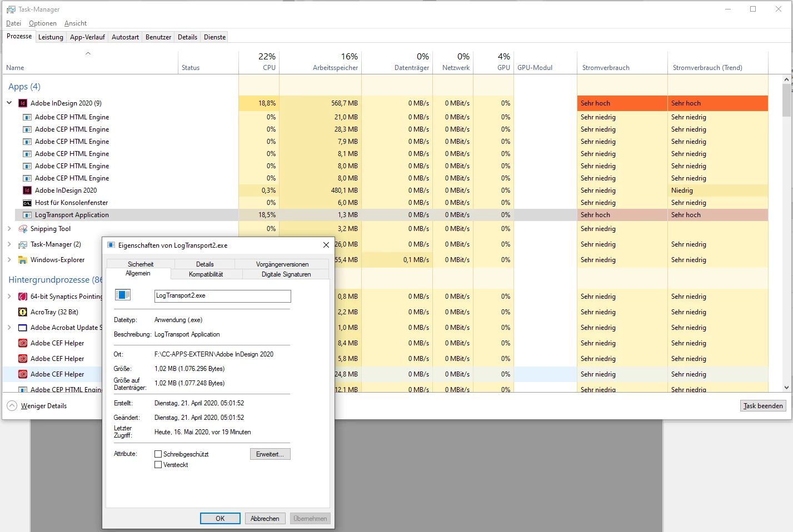Image resolution: width=793 pixels, height=532 pixels.
Task: Enable the Schreibgeschützt checkbox
Action: click(158, 454)
